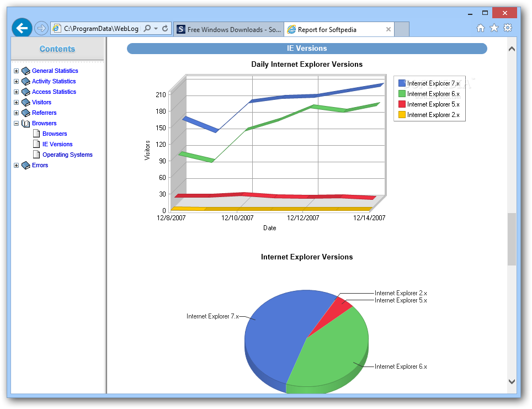Open the address bar dropdown arrow
Viewport: 532px width, 409px height.
tap(156, 29)
